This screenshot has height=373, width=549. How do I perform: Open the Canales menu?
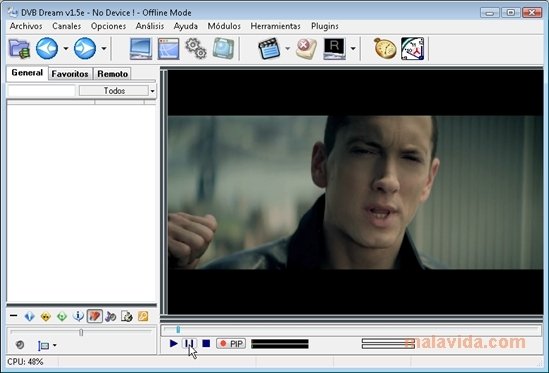point(67,26)
